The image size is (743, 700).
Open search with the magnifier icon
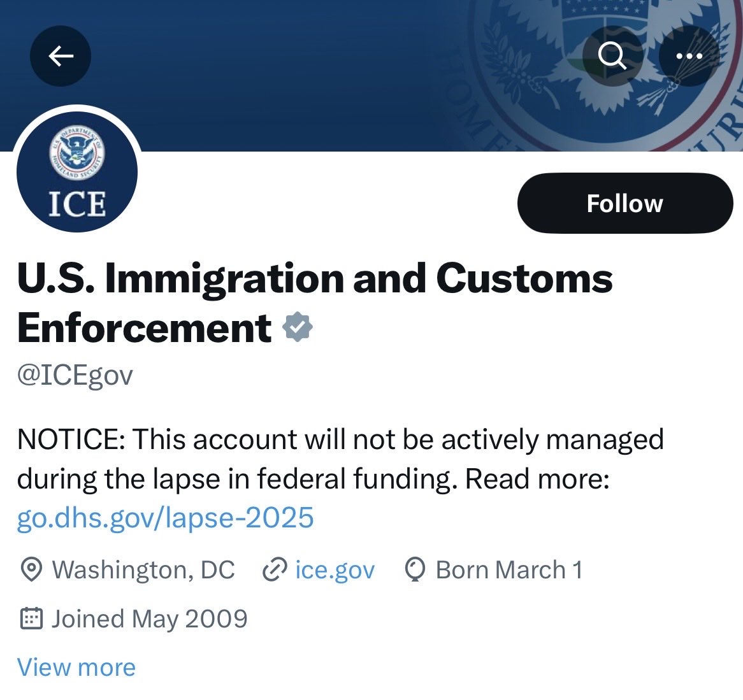[612, 57]
